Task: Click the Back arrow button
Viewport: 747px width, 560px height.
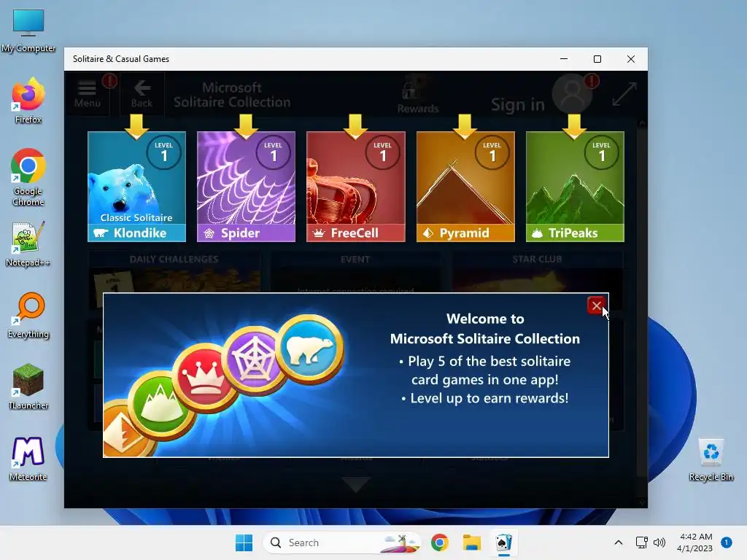Action: (142, 94)
